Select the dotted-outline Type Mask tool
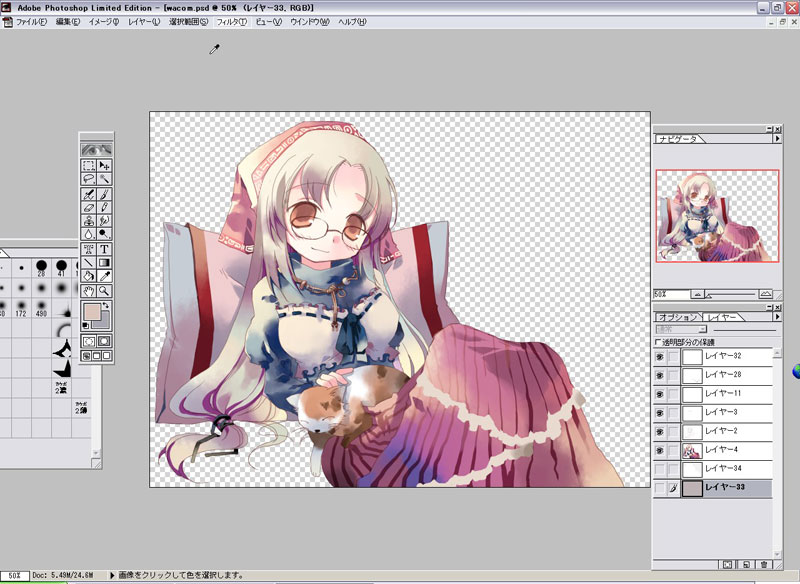This screenshot has width=800, height=584. [x=89, y=249]
